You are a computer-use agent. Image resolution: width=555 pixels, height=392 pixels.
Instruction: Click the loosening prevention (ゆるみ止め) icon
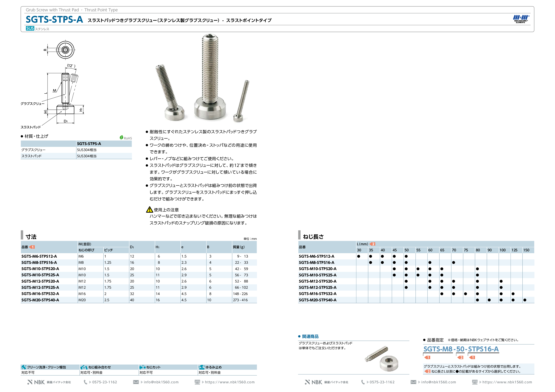[x=202, y=367]
